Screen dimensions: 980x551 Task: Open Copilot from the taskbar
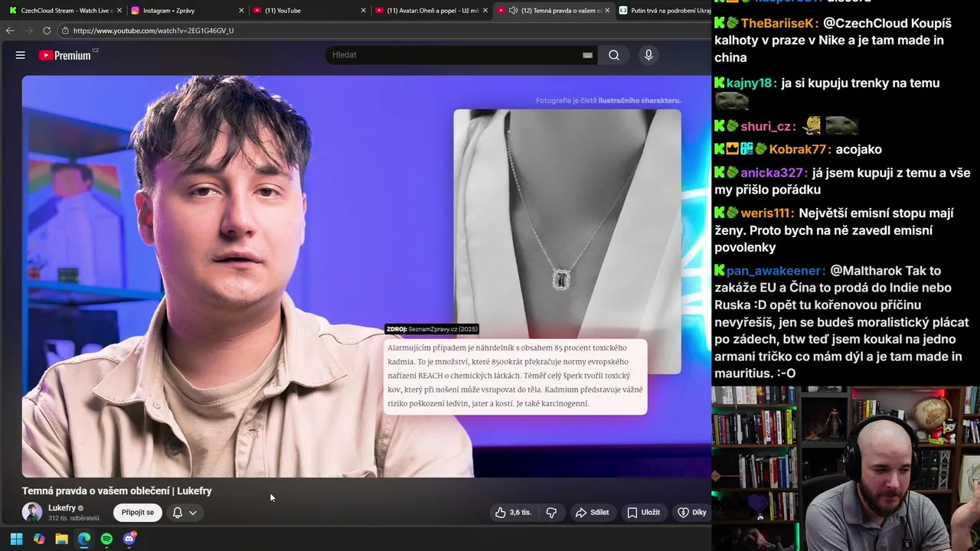[x=39, y=539]
